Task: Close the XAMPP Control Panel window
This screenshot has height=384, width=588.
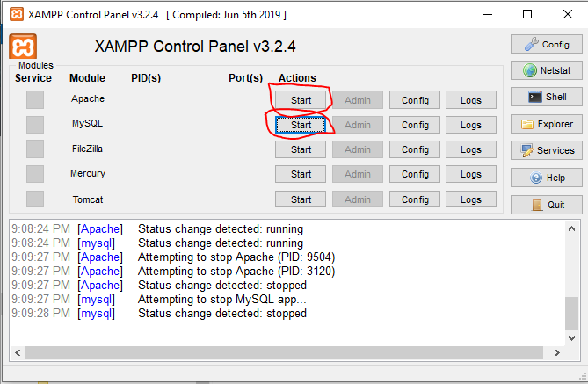Action: [568, 14]
